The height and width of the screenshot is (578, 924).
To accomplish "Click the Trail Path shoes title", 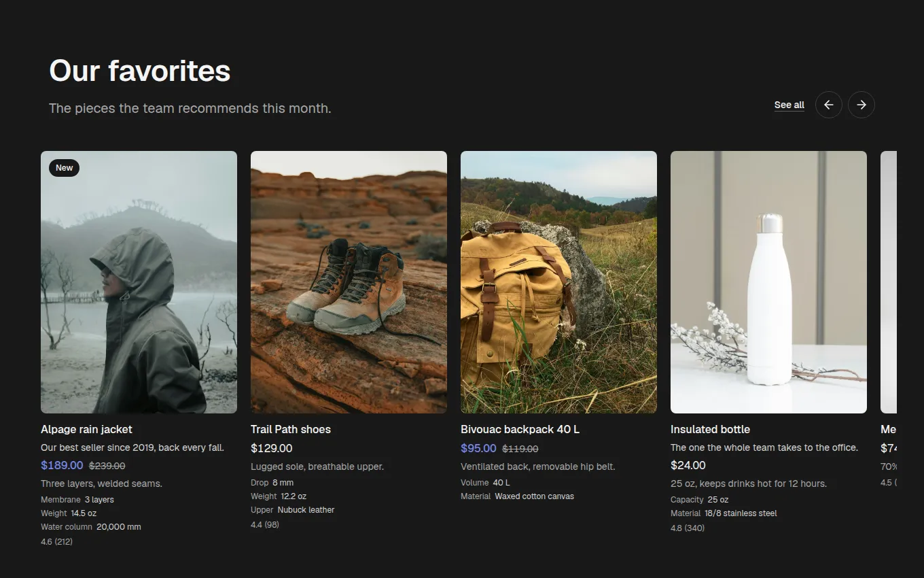I will tap(291, 429).
